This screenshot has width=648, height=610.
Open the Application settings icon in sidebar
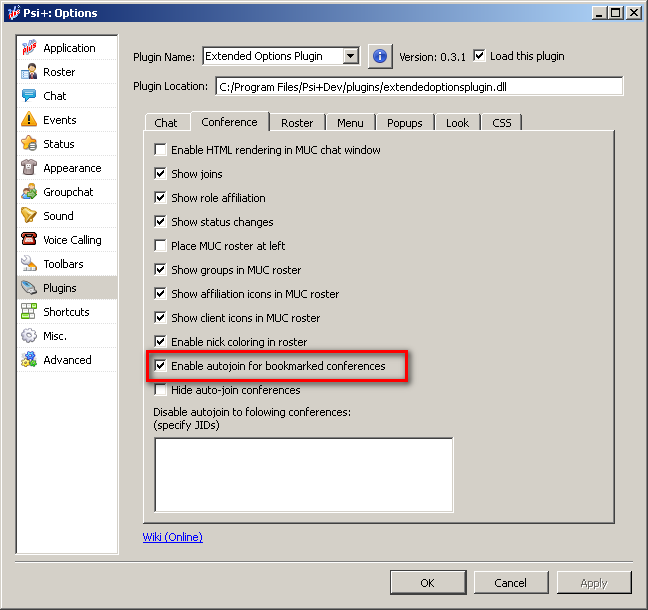pos(29,48)
